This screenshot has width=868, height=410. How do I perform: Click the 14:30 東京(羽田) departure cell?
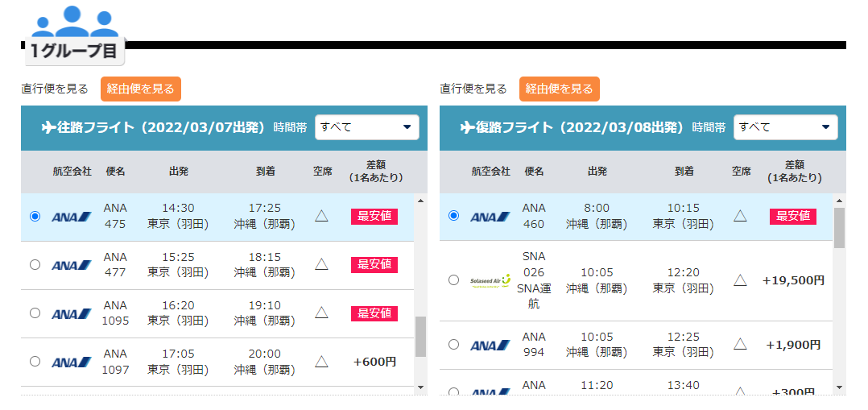pyautogui.click(x=178, y=216)
